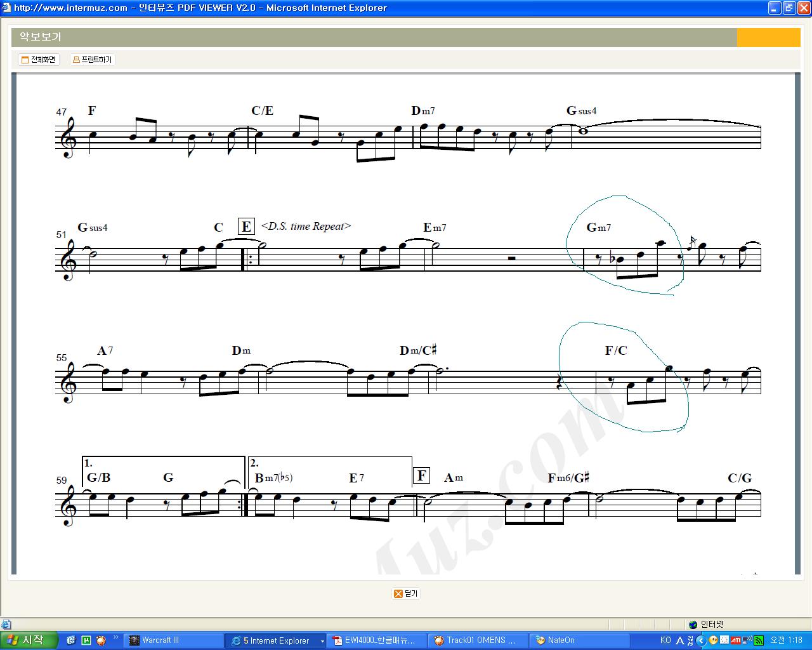Switch to the Warcraft III taskbar window
The width and height of the screenshot is (812, 650).
pos(174,640)
